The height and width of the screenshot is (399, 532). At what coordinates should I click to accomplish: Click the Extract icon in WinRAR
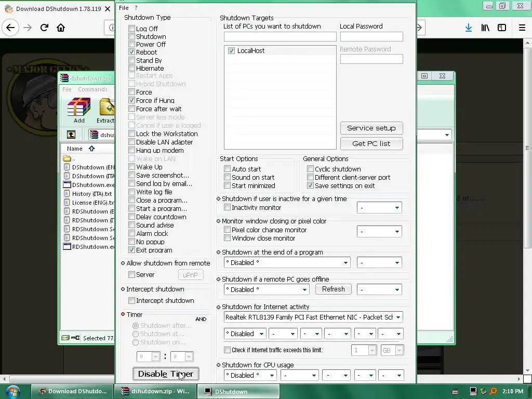pyautogui.click(x=106, y=110)
